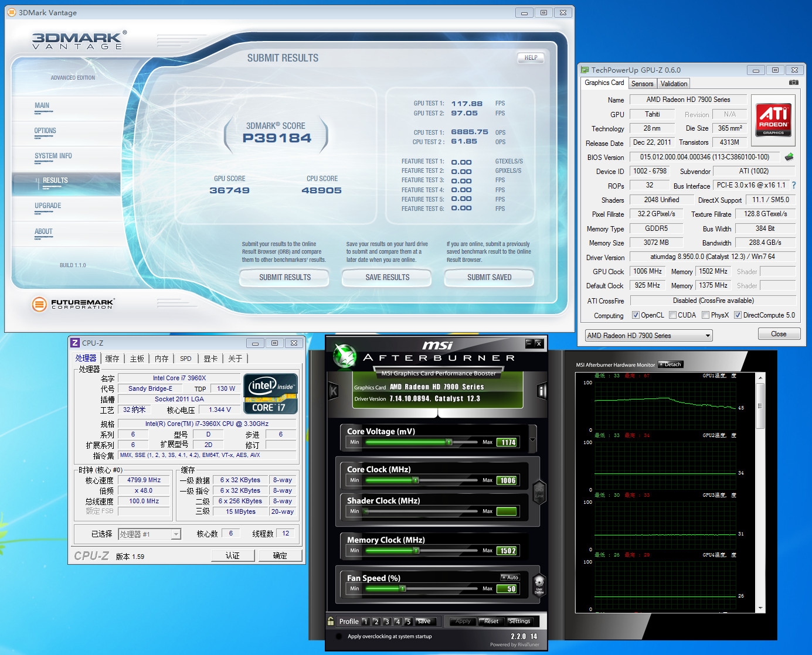Click the SAVE RESULTS button in 3DMark
The height and width of the screenshot is (655, 812).
pyautogui.click(x=387, y=277)
